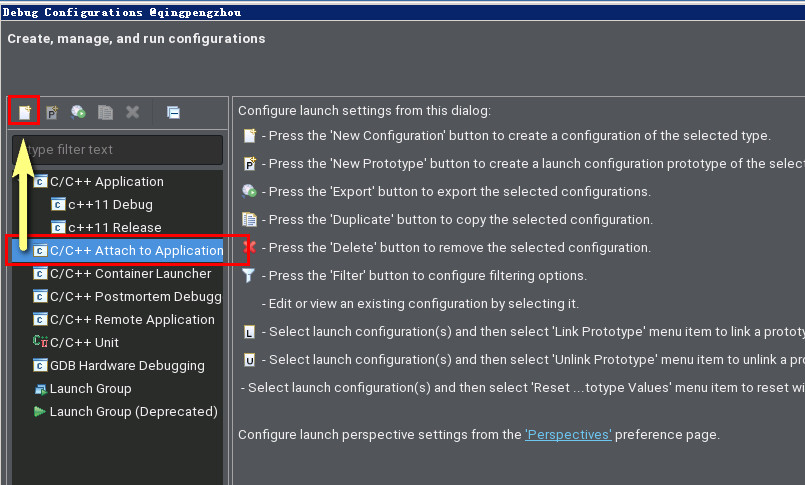Open the c++11 Debug configuration
Viewport: 805px width, 485px height.
pos(110,205)
